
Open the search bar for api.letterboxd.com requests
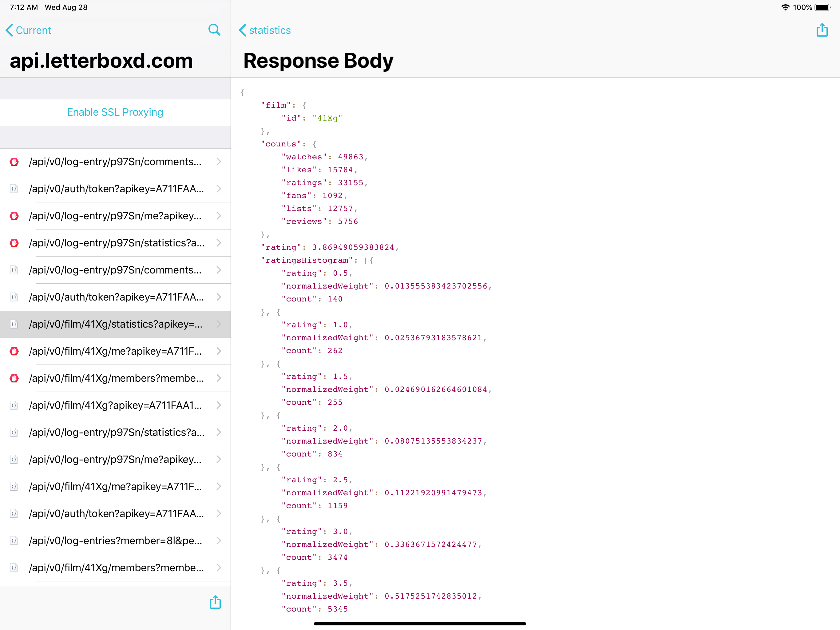click(215, 30)
